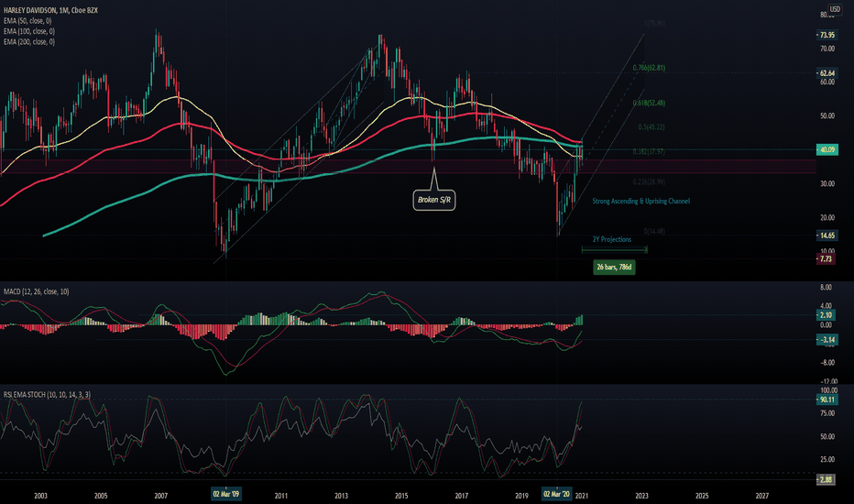The height and width of the screenshot is (504, 854).
Task: Click the 14.65 price axis label
Action: pos(827,236)
